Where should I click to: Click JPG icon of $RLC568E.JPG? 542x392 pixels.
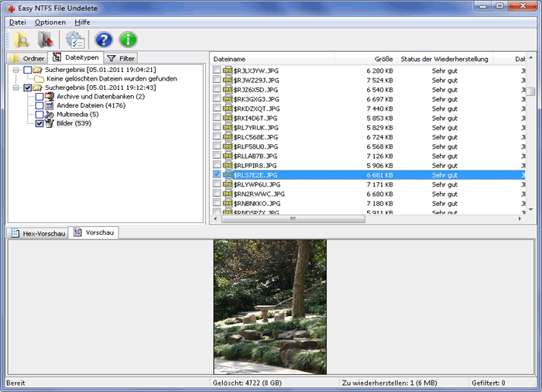coord(228,137)
